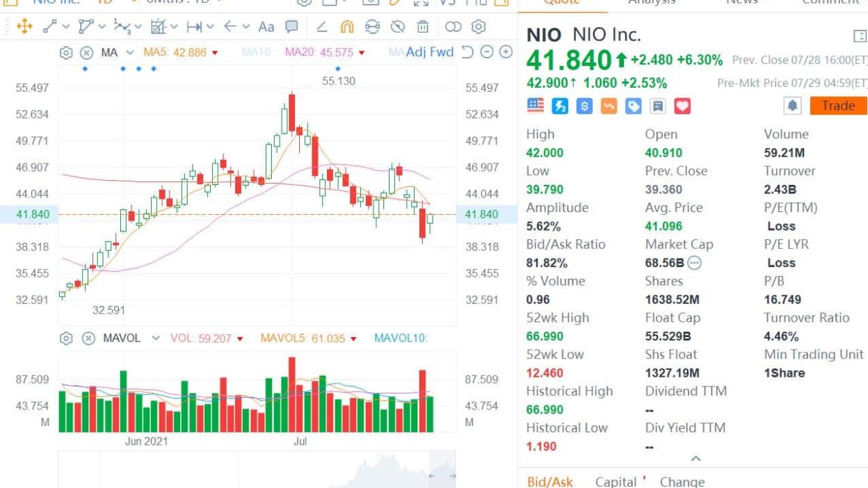Select the numbered wave drawing tool

click(x=122, y=27)
